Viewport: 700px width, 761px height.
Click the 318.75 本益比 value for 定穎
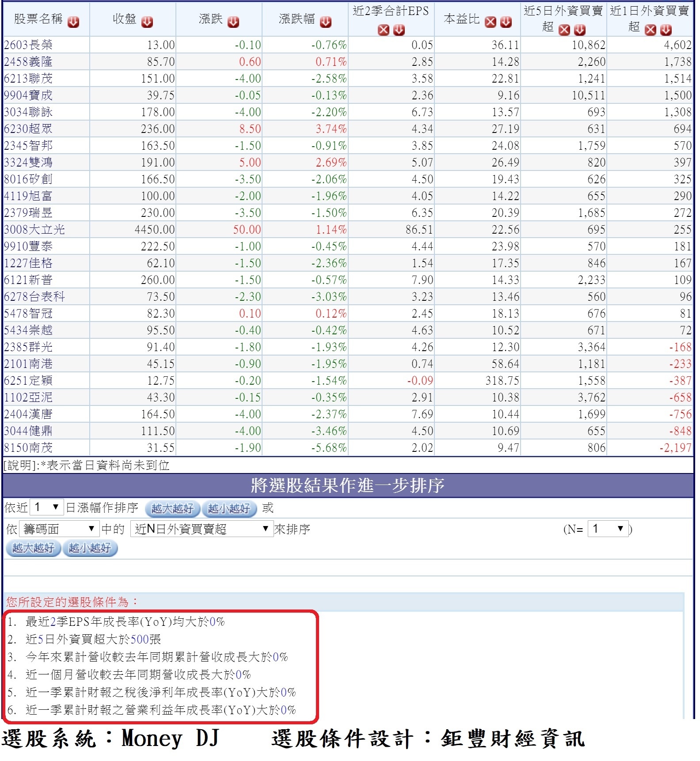click(502, 380)
